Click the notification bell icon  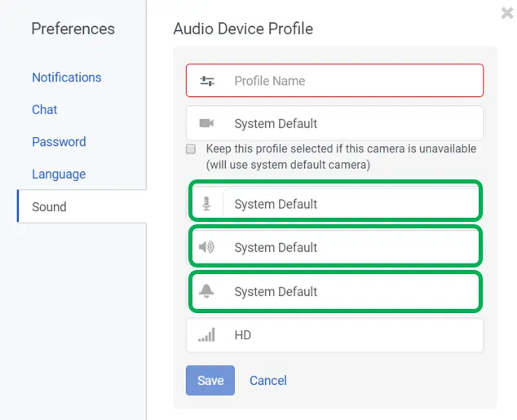pyautogui.click(x=206, y=291)
